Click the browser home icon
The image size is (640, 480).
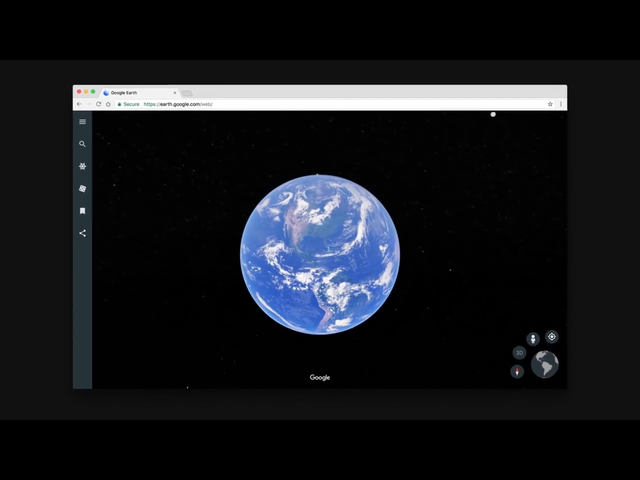(108, 104)
